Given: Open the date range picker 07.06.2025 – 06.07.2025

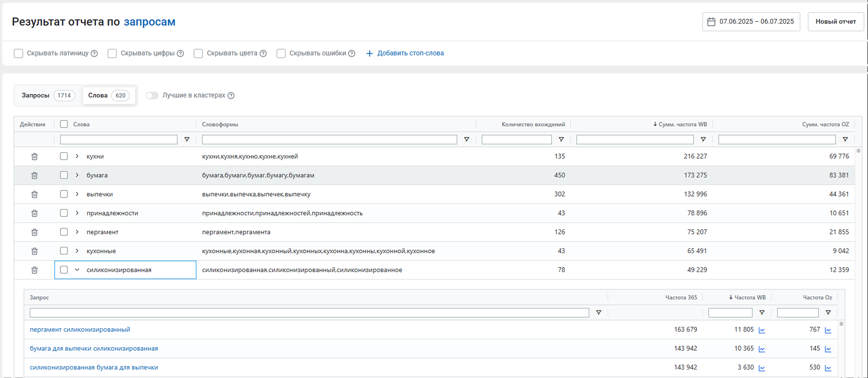Looking at the screenshot, I should (x=751, y=22).
